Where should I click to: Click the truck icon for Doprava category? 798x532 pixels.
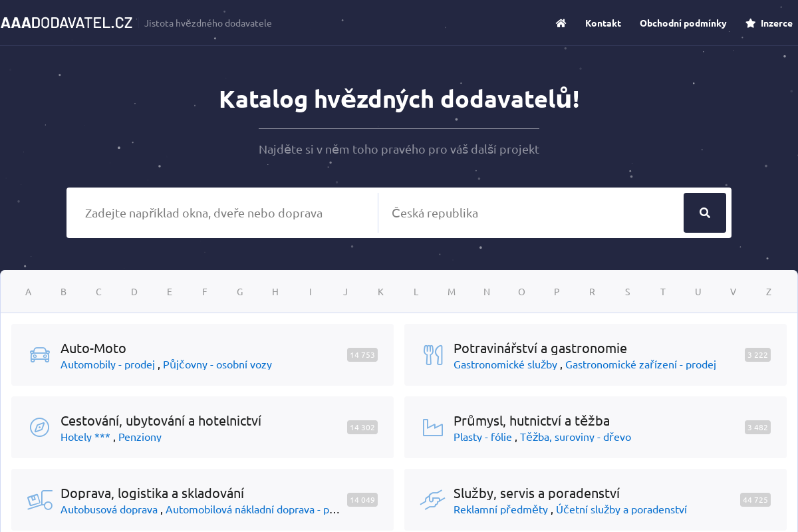tap(39, 499)
